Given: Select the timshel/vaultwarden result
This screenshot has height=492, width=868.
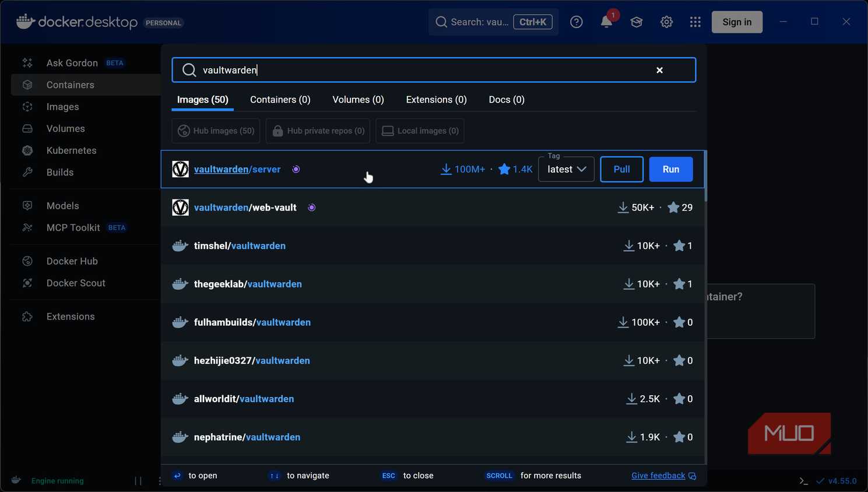Looking at the screenshot, I should (433, 246).
